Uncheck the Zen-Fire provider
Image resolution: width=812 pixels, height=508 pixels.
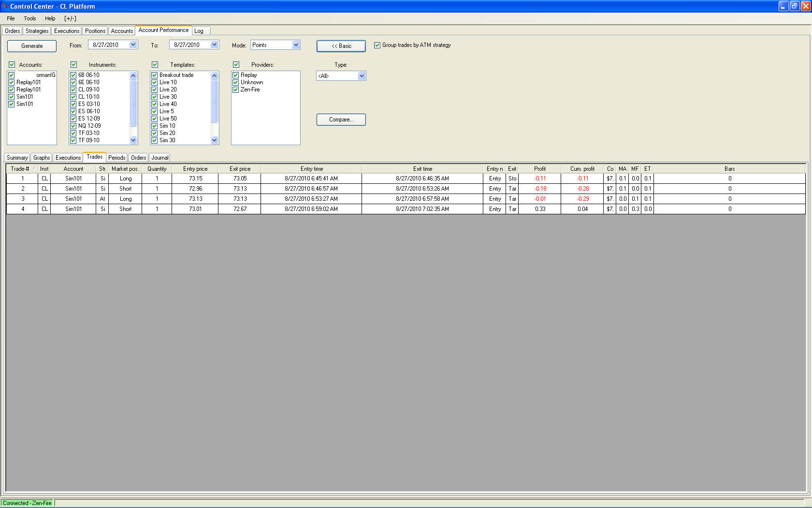(236, 90)
